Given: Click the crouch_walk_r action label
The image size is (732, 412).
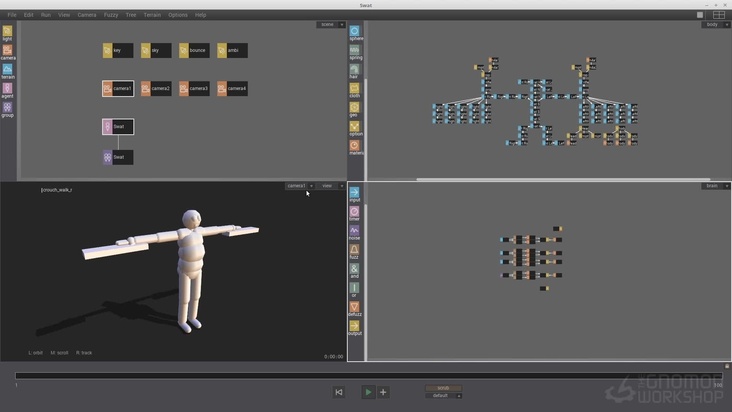Looking at the screenshot, I should click(56, 190).
